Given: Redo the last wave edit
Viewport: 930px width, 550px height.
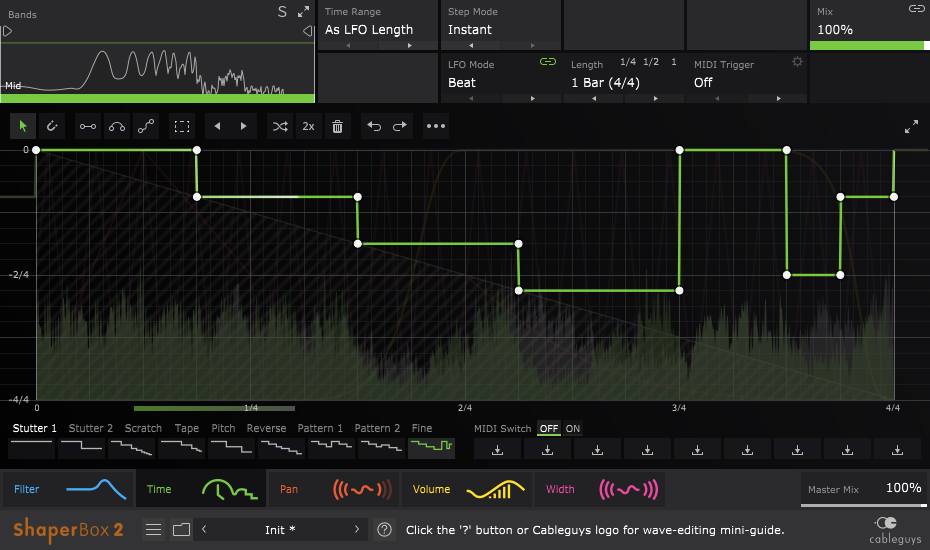Looking at the screenshot, I should coord(400,126).
